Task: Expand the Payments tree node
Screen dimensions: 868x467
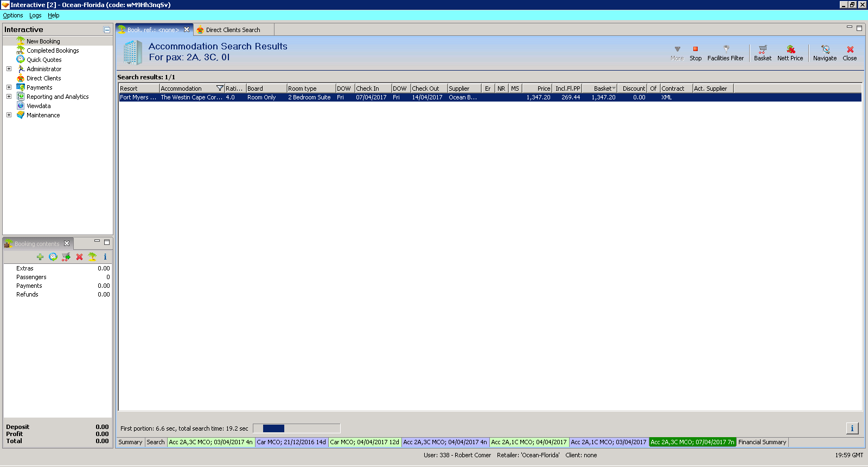Action: [9, 87]
